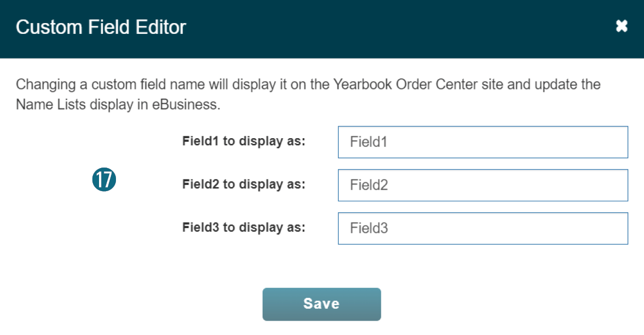
Task: Focus the Field2 display name input
Action: coord(482,185)
